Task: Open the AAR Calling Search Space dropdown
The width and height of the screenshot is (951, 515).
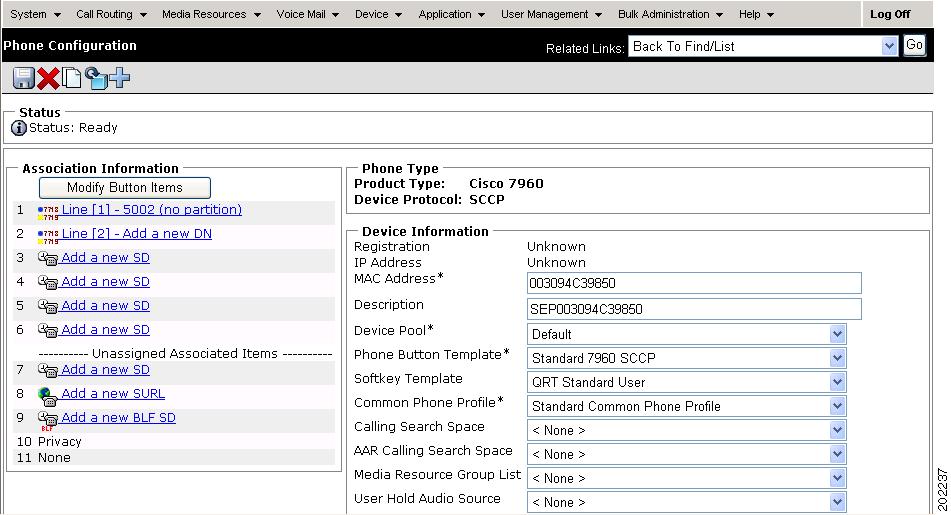Action: 687,454
